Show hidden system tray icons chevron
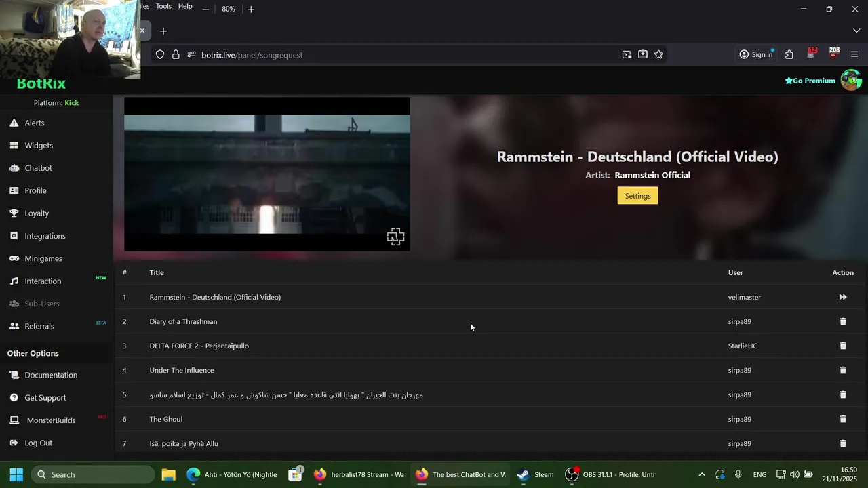The image size is (868, 488). coord(702,474)
